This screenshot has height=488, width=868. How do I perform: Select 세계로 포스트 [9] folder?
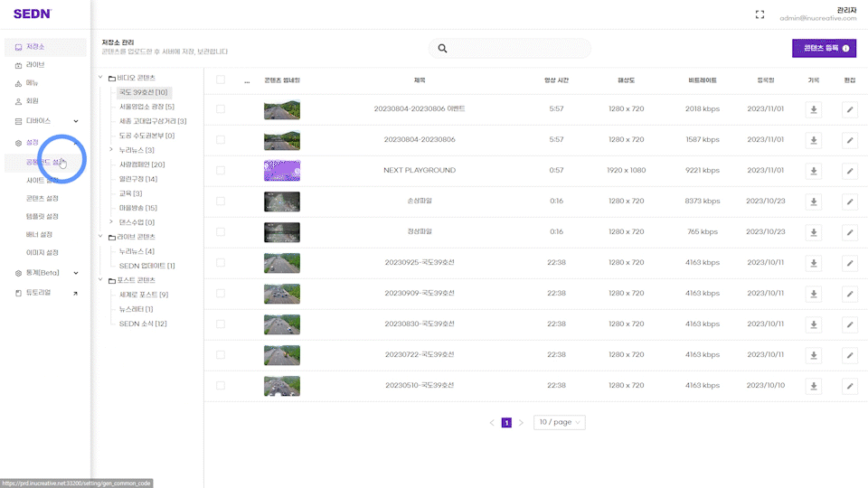click(x=144, y=295)
